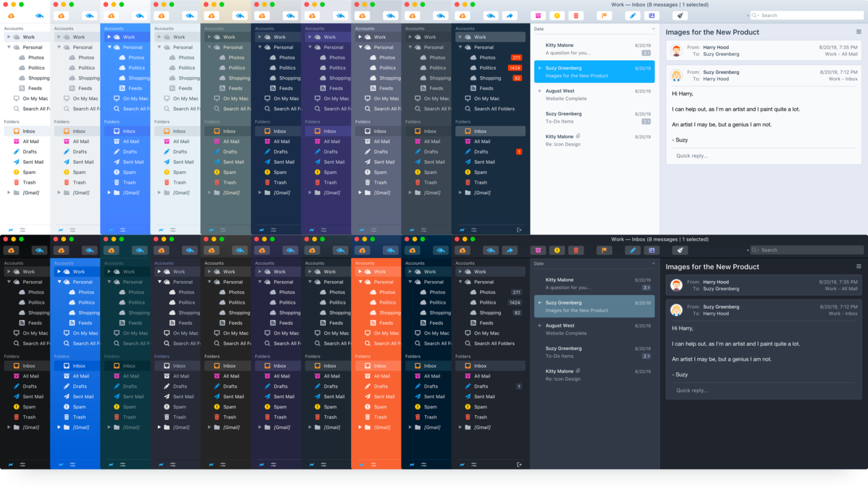Archive the selected email using the toolbar

538,15
